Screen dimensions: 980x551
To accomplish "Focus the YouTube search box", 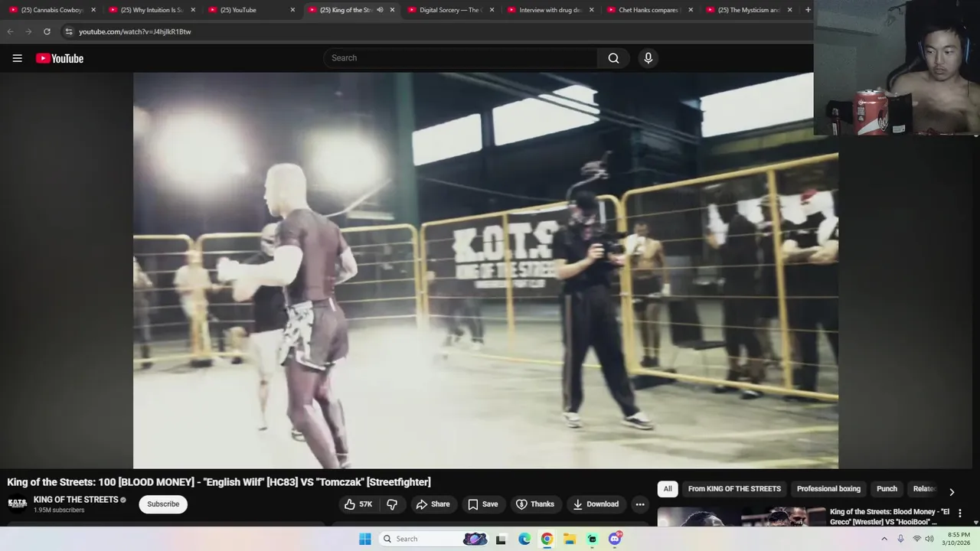I will [x=461, y=58].
